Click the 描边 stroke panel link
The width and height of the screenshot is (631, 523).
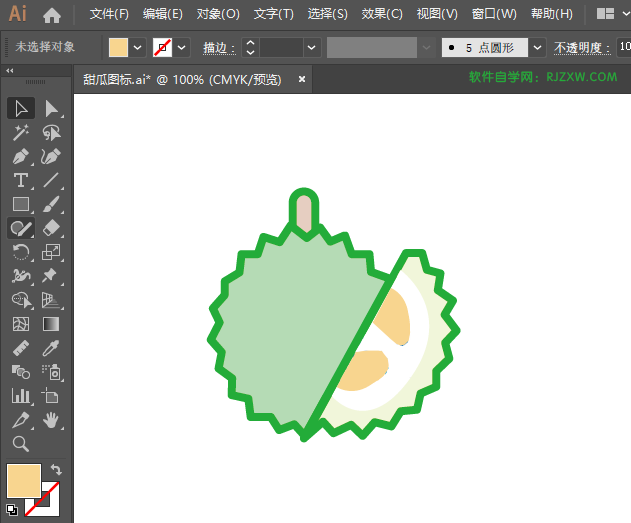(x=219, y=48)
